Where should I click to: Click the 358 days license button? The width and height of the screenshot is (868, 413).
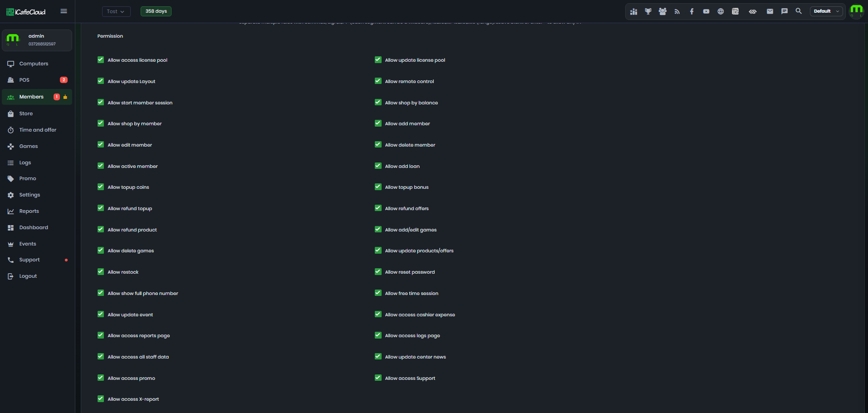tap(156, 11)
